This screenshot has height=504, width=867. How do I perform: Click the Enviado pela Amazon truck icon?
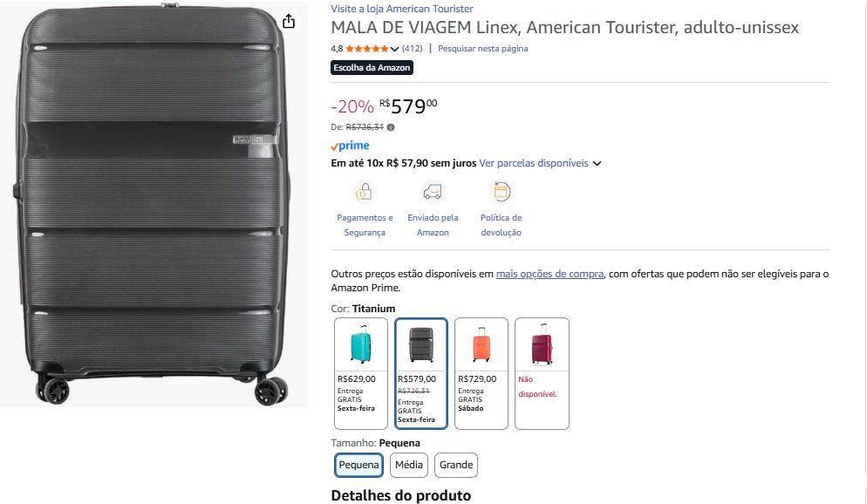click(433, 192)
